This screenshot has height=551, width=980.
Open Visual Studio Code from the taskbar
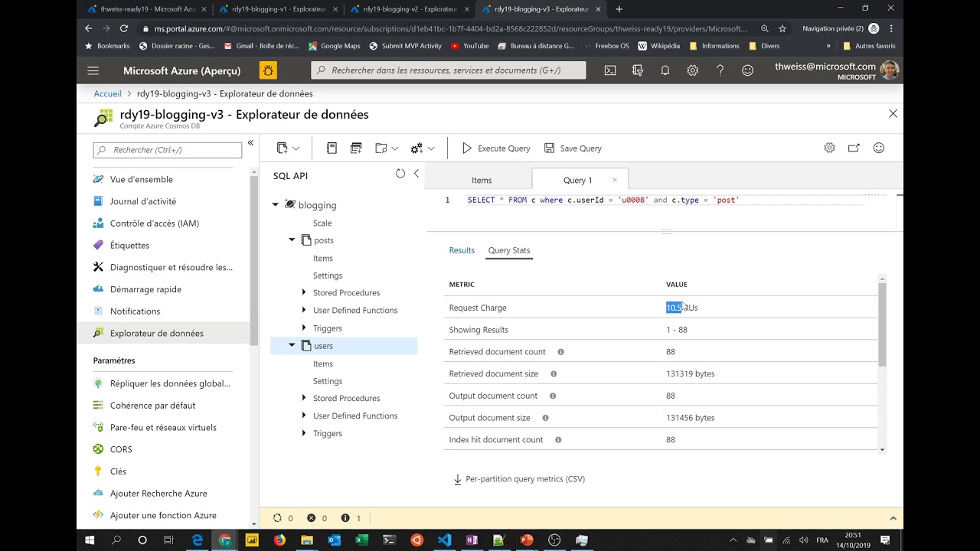point(445,540)
